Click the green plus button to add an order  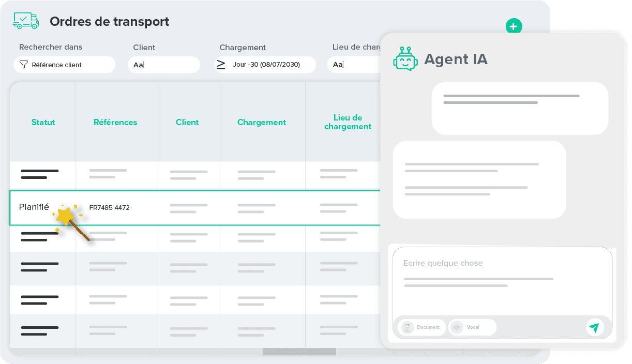tap(514, 26)
